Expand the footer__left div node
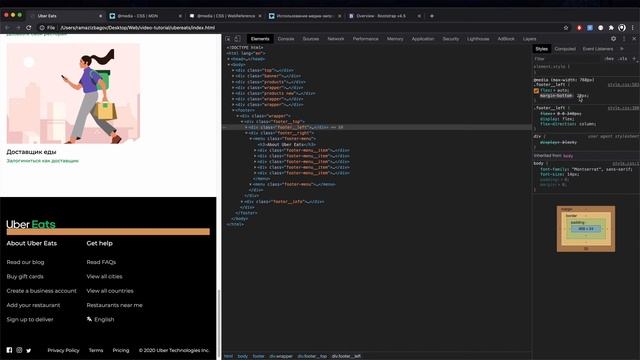 [246, 127]
